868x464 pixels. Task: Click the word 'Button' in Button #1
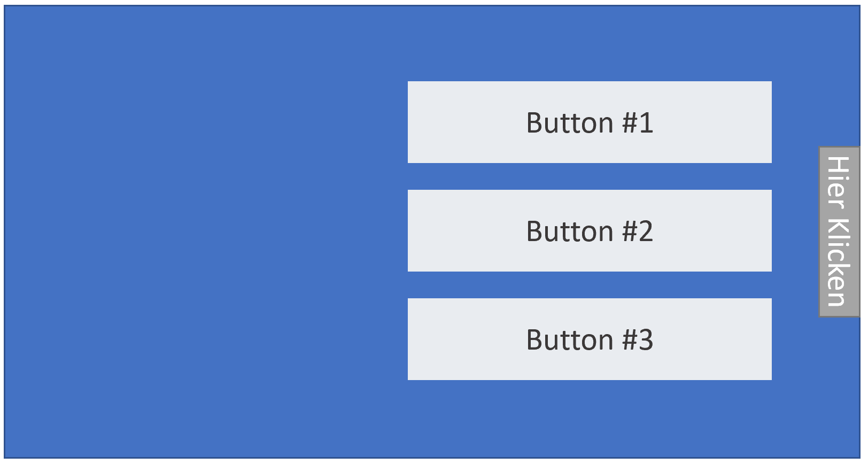point(570,123)
